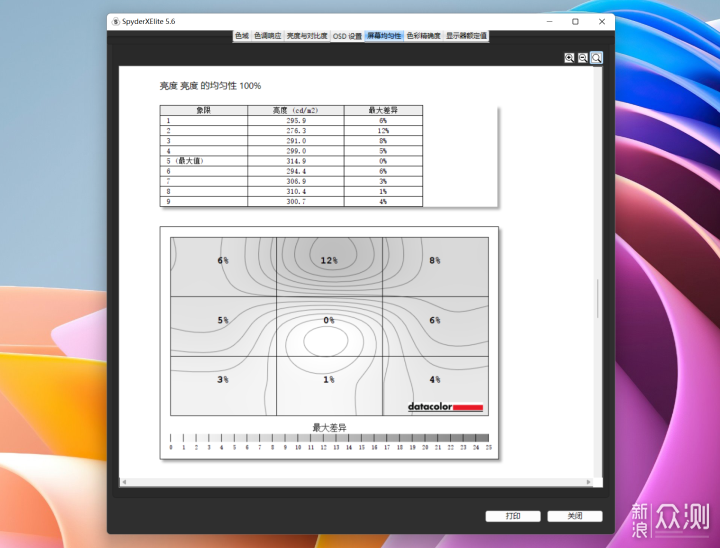Click the 291.0 brightness value

coord(296,141)
